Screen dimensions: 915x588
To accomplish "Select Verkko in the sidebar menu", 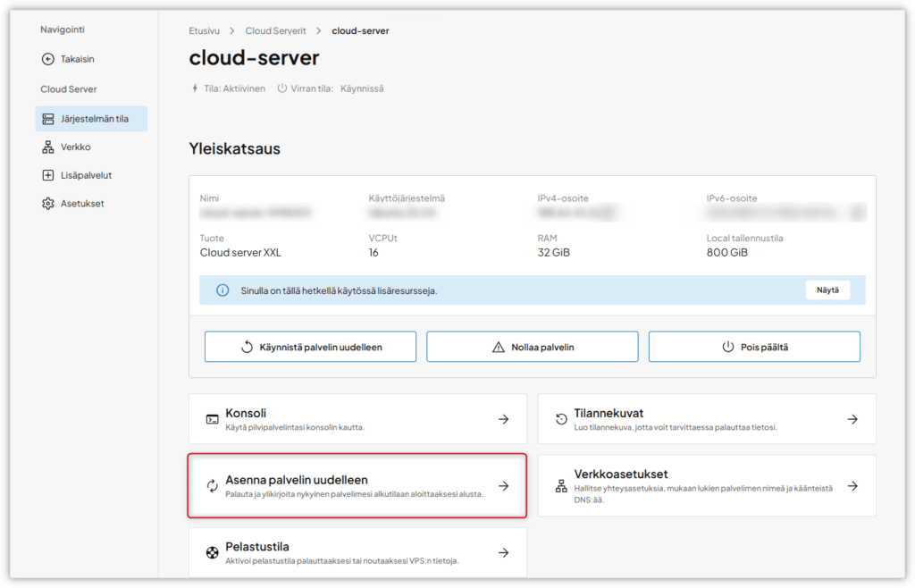I will point(76,147).
